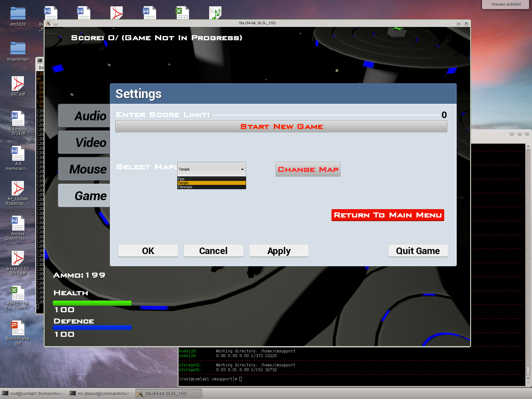This screenshot has width=532, height=399.
Task: Click the Change Map button
Action: (x=308, y=169)
